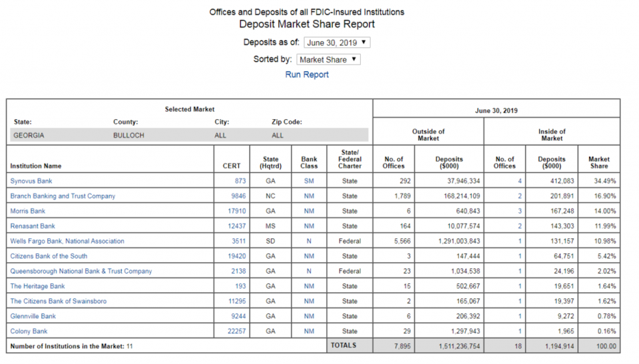Open Citizens Bank of the South link
The width and height of the screenshot is (639, 364).
pyautogui.click(x=49, y=256)
